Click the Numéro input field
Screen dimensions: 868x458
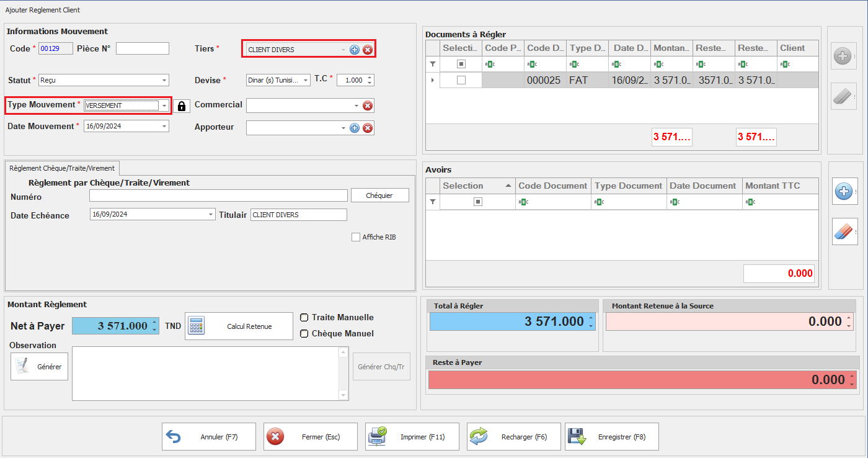(218, 195)
